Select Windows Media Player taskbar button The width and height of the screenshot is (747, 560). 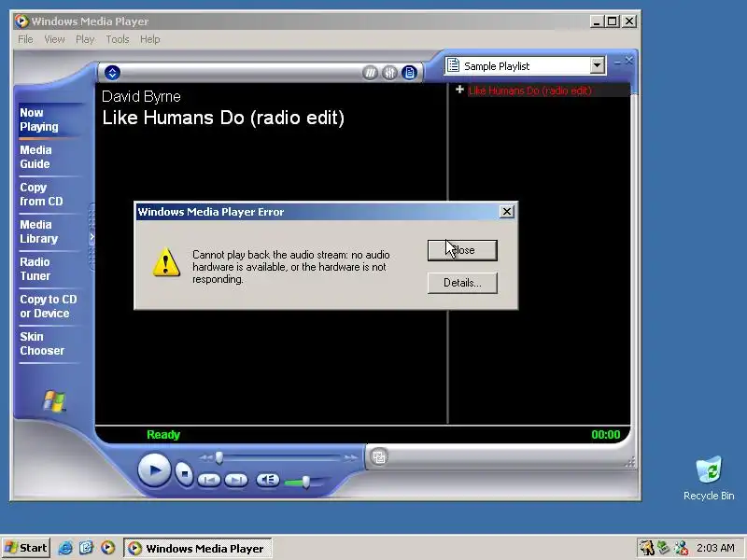click(x=198, y=549)
